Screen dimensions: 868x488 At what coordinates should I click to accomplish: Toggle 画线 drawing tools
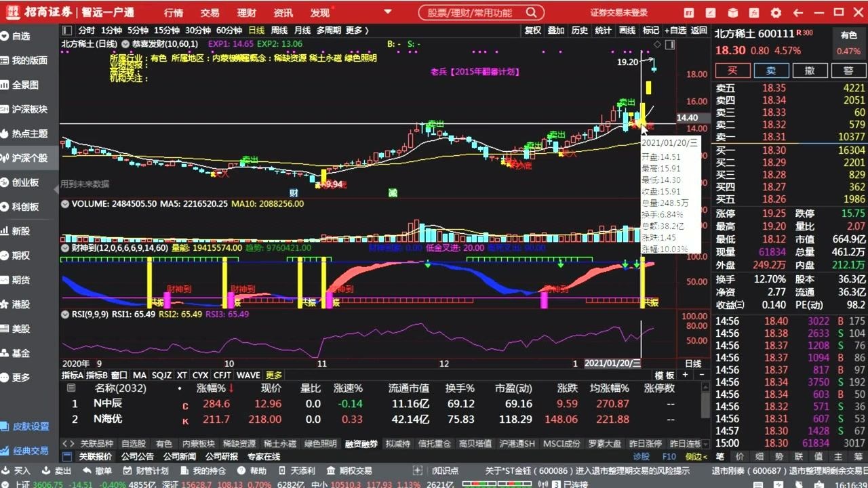[x=627, y=30]
